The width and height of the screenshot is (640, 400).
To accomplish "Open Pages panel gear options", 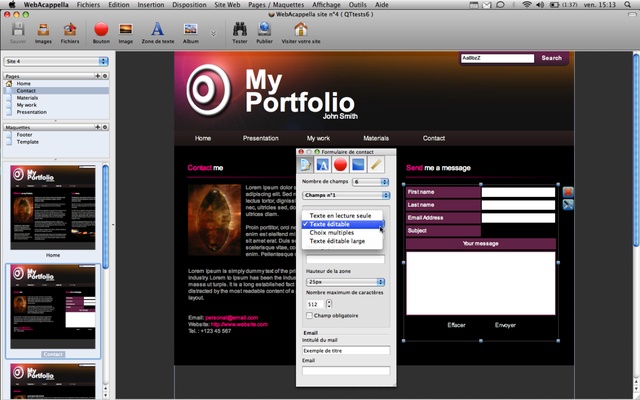I will (x=105, y=76).
